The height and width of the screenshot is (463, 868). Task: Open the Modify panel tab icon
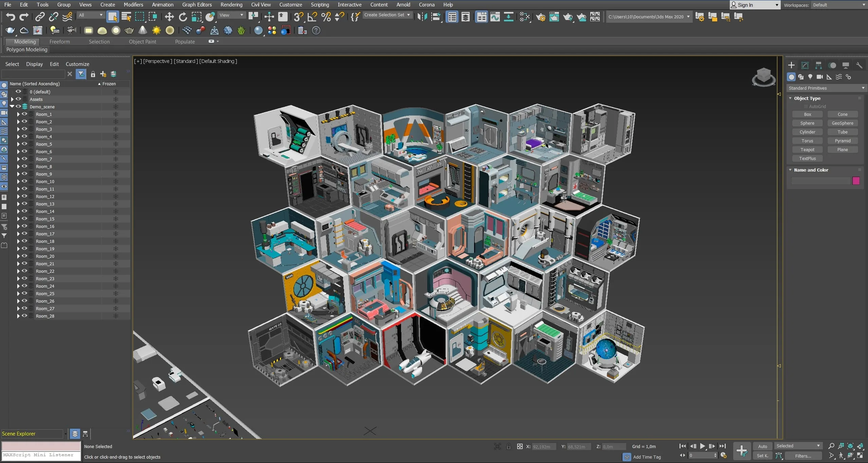805,65
